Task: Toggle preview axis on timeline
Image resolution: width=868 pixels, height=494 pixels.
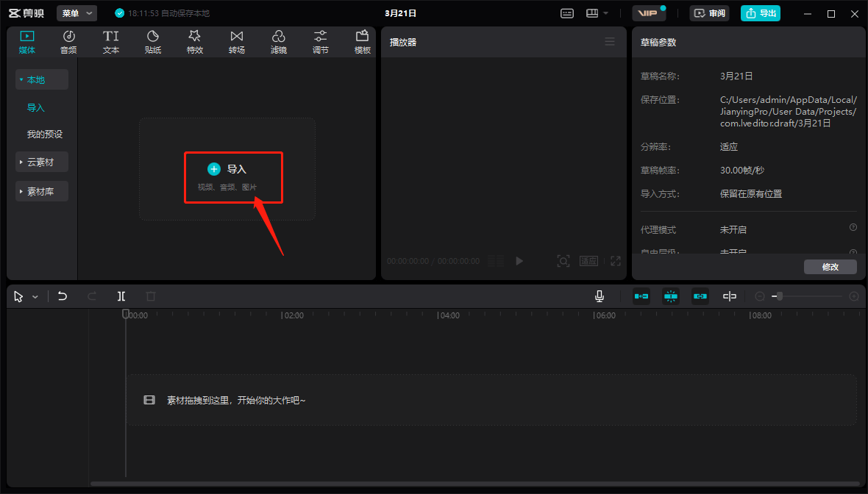Action: click(x=729, y=296)
